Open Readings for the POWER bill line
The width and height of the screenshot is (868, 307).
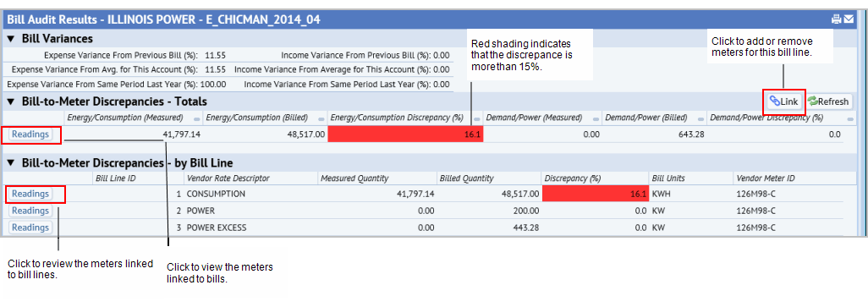tap(30, 211)
